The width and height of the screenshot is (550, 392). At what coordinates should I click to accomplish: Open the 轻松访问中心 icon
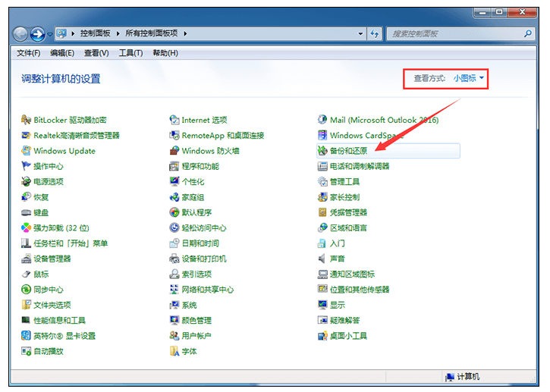click(174, 228)
